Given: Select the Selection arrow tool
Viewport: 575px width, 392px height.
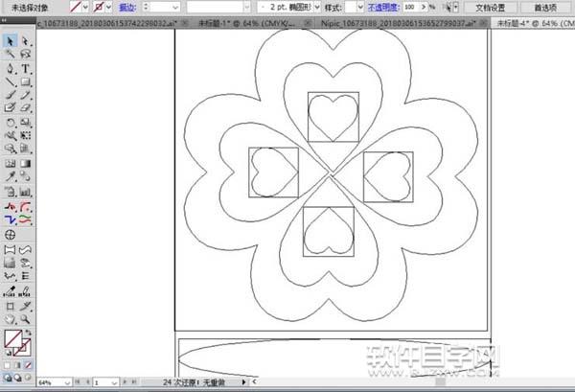Looking at the screenshot, I should tap(10, 41).
